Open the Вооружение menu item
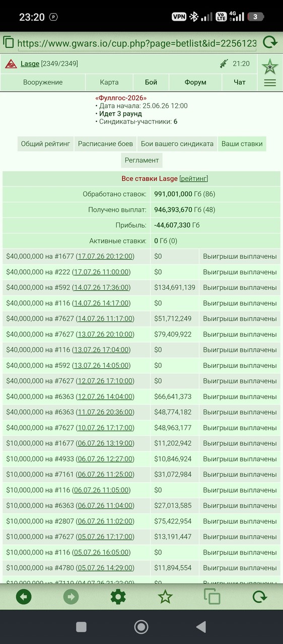 click(43, 82)
